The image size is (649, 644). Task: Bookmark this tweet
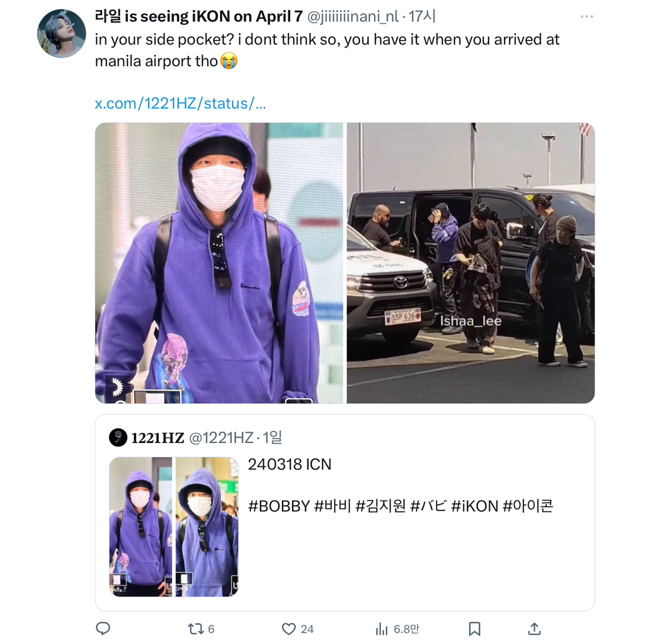474,629
